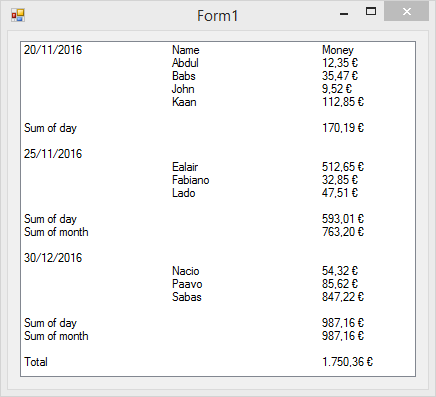Minimize the Form1 window
This screenshot has width=436, height=397.
(x=344, y=14)
